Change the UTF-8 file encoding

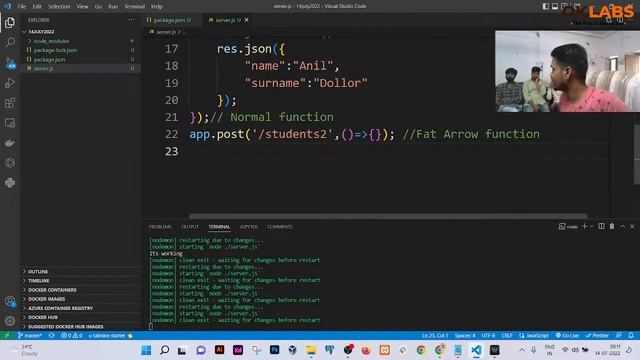coord(488,336)
